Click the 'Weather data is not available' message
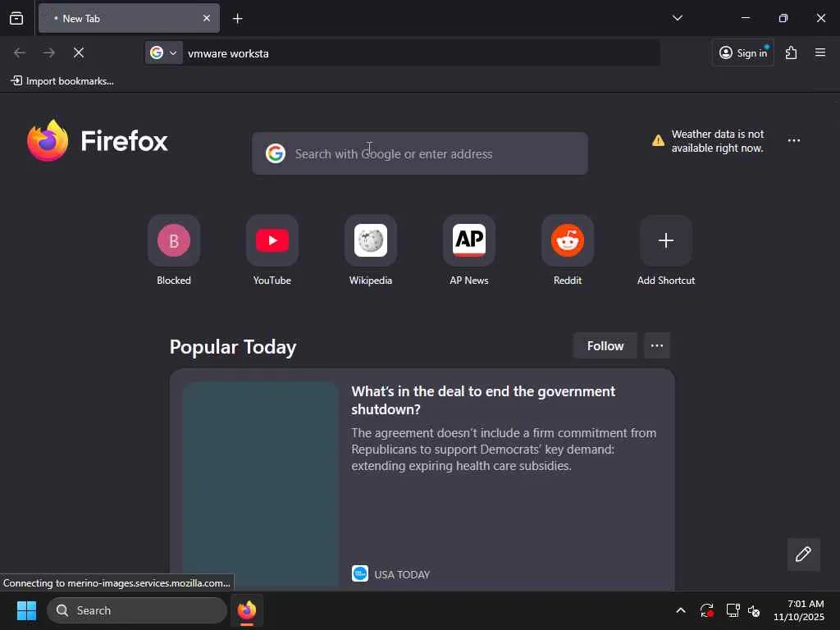Image resolution: width=840 pixels, height=630 pixels. (x=718, y=141)
